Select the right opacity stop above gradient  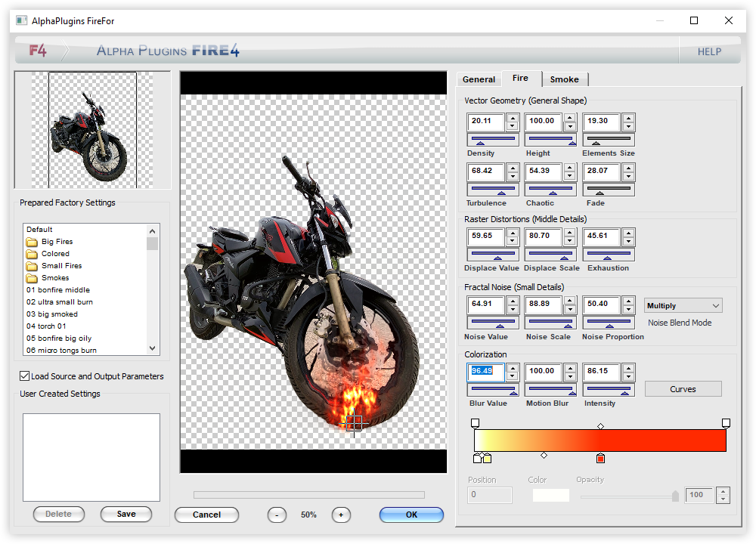pyautogui.click(x=726, y=423)
